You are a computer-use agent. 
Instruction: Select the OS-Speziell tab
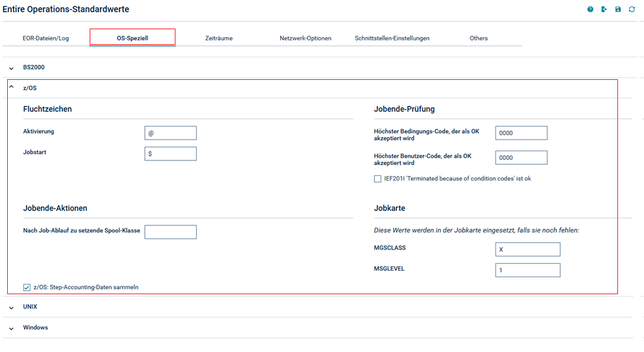coord(133,38)
